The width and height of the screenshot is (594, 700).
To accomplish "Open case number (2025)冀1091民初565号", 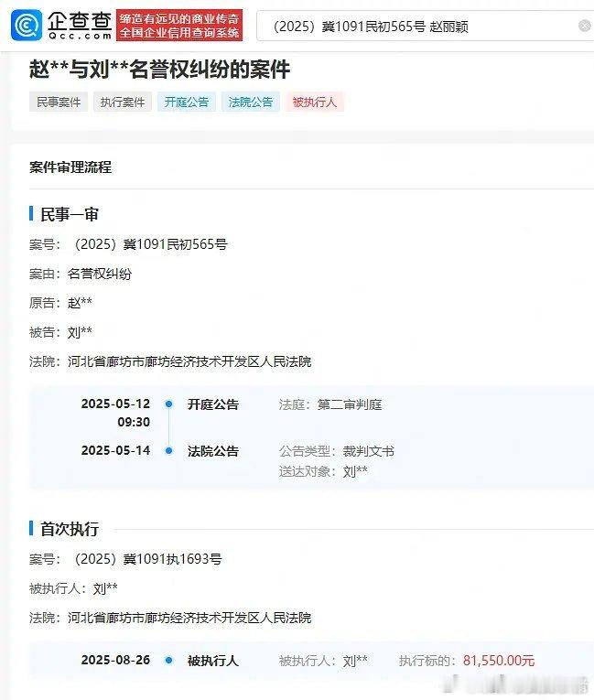I will 151,244.
